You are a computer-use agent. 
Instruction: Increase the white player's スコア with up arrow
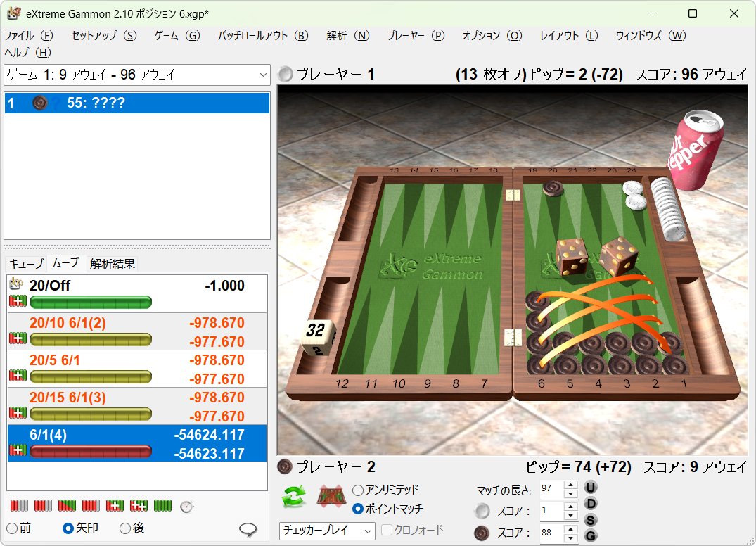[571, 507]
